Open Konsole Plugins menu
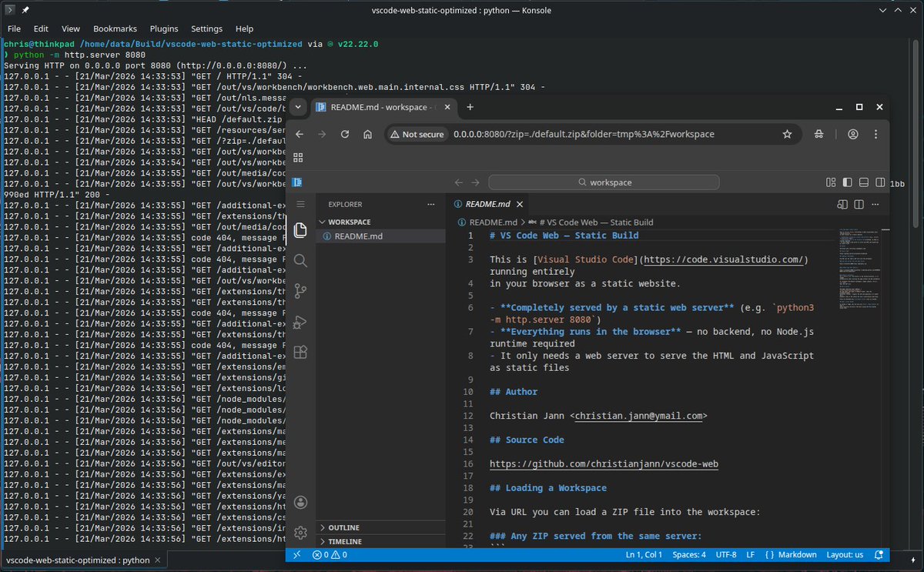The image size is (924, 572). (164, 28)
